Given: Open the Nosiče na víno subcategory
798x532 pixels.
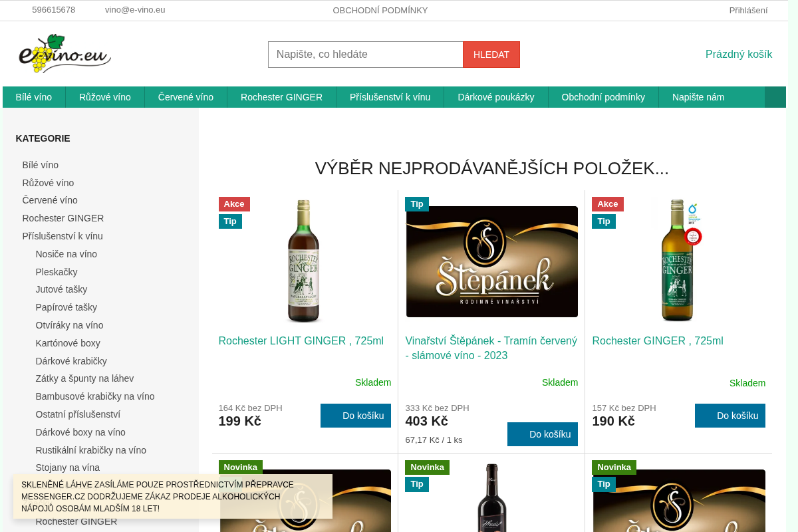Looking at the screenshot, I should [66, 254].
